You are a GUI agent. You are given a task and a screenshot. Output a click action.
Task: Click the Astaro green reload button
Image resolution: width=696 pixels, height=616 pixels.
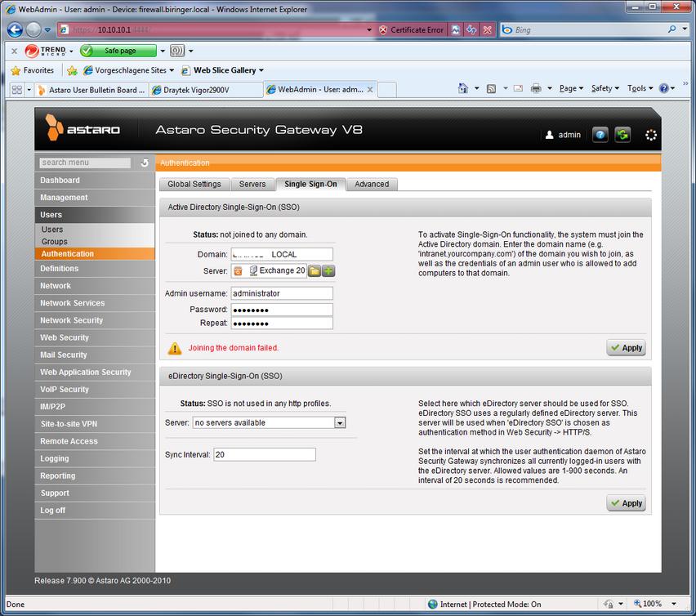622,135
